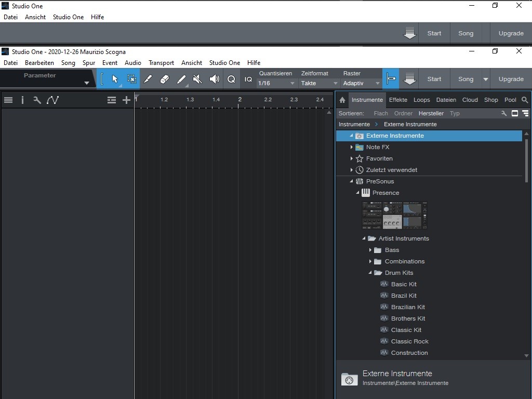Toggle the blue Snap button
Screen dimensions: 532x399
[391, 79]
